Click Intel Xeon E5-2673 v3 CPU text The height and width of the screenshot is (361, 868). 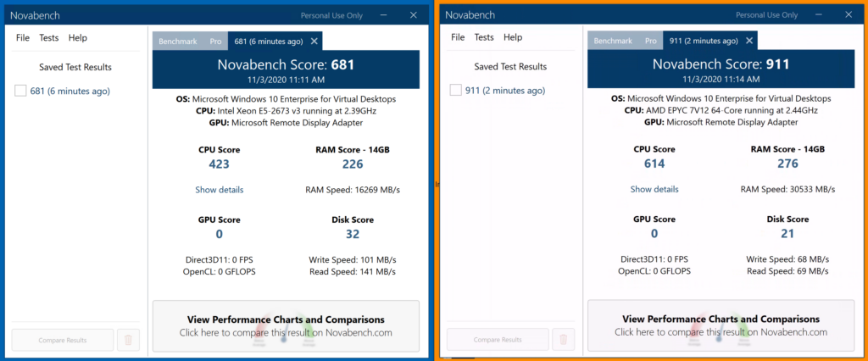coord(286,111)
